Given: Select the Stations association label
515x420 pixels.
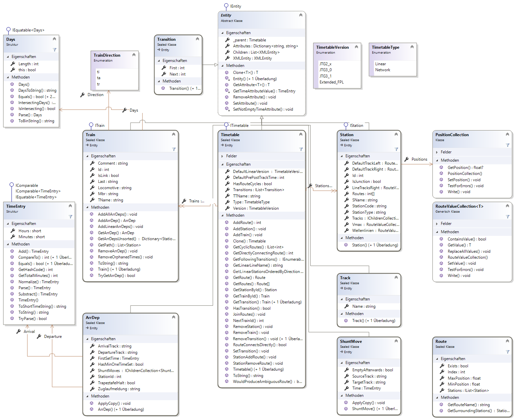Looking at the screenshot, I should [x=324, y=186].
